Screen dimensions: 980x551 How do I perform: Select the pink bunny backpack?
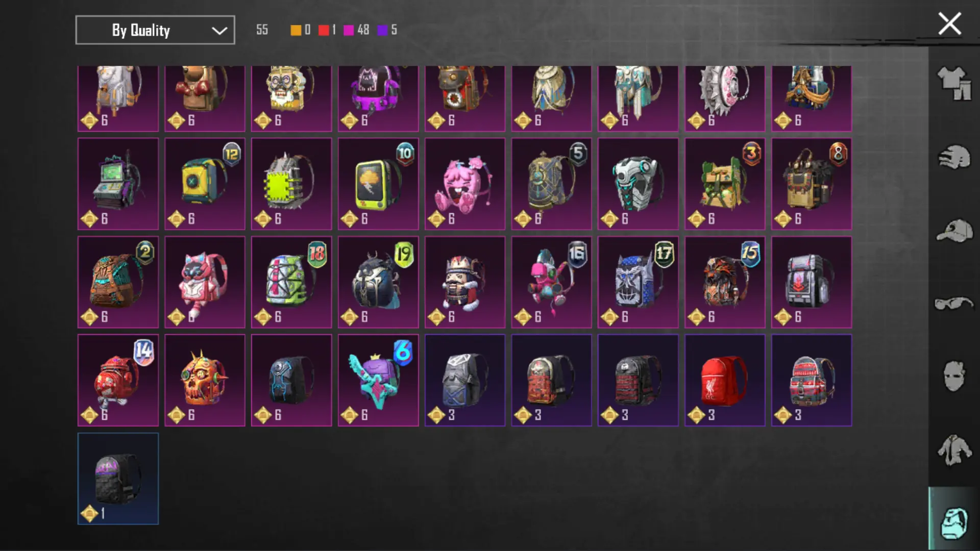pos(465,184)
